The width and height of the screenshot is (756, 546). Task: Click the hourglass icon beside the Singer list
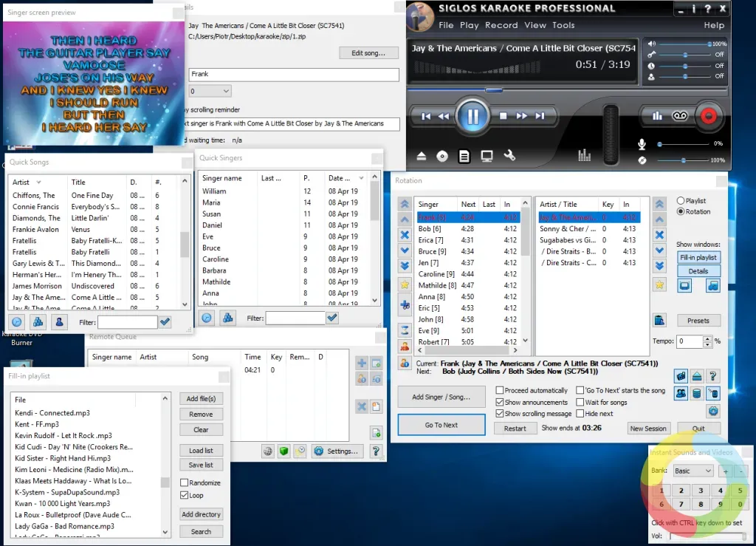[405, 330]
